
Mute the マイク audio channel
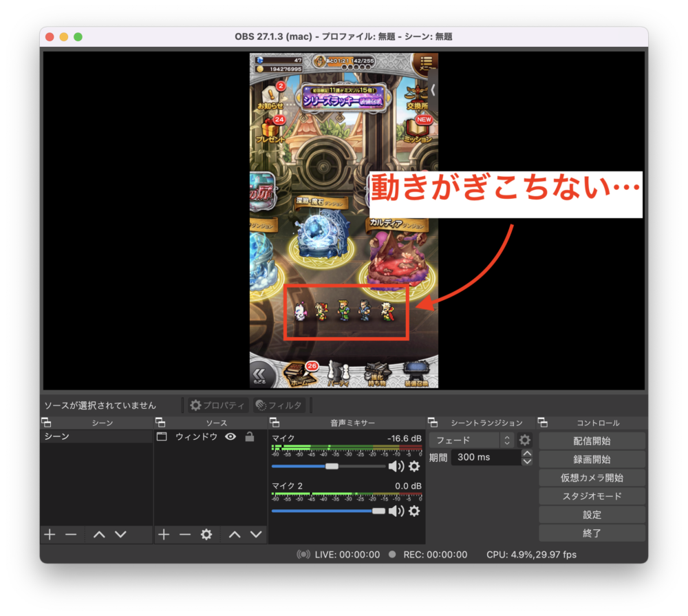pos(396,466)
